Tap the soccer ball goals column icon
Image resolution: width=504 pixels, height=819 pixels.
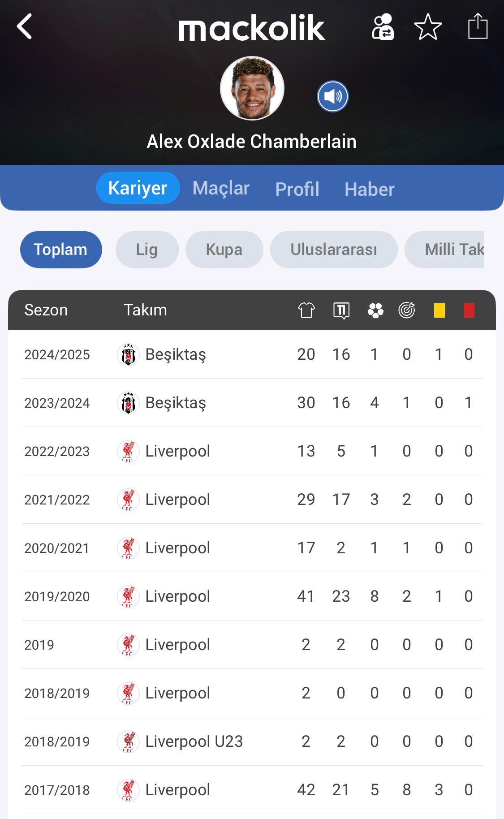point(375,310)
